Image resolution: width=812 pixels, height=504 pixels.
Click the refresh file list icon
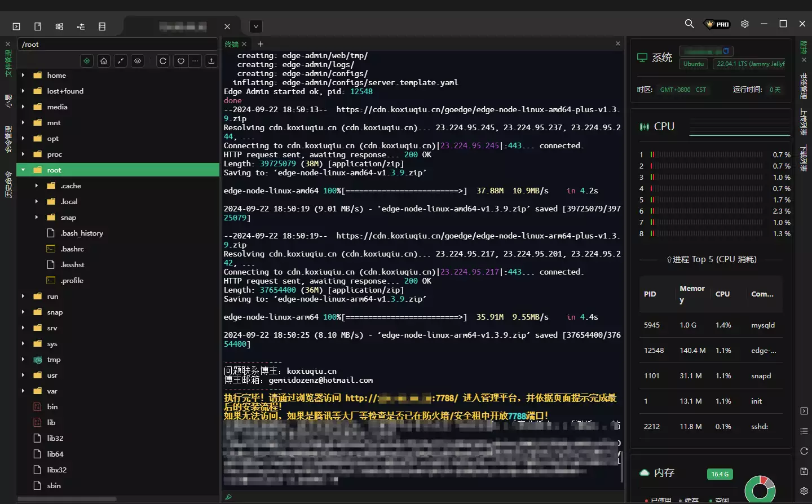[163, 61]
